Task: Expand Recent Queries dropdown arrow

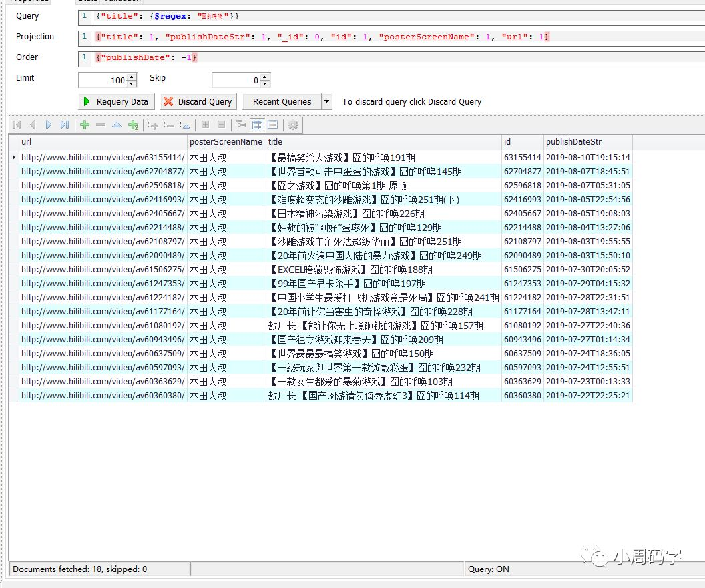Action: (x=327, y=101)
